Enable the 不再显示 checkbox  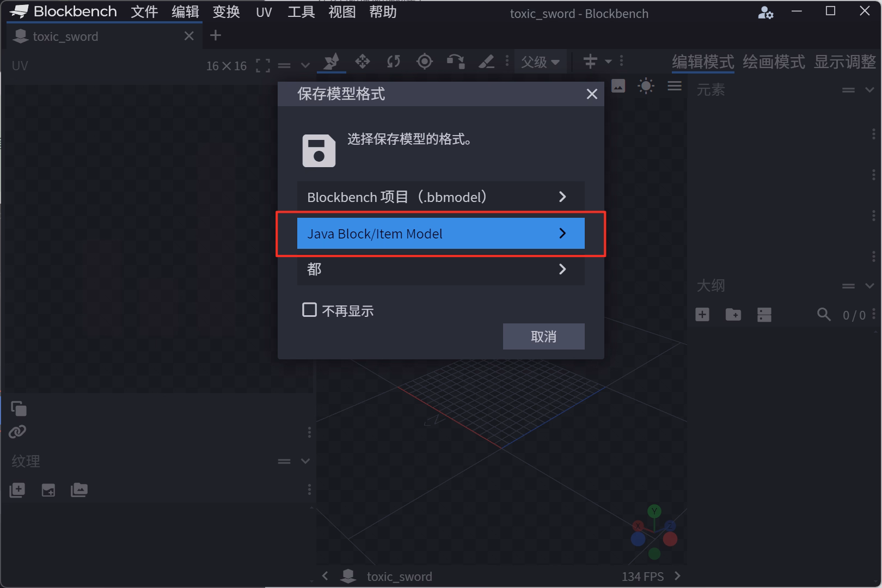309,310
